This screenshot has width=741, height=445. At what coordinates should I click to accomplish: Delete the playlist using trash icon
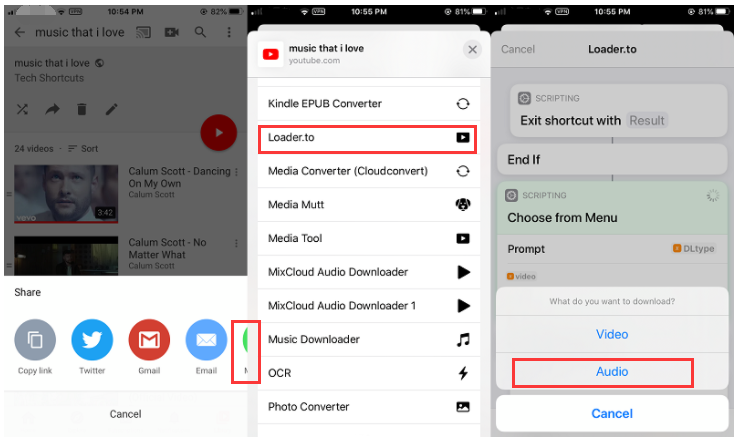(82, 109)
